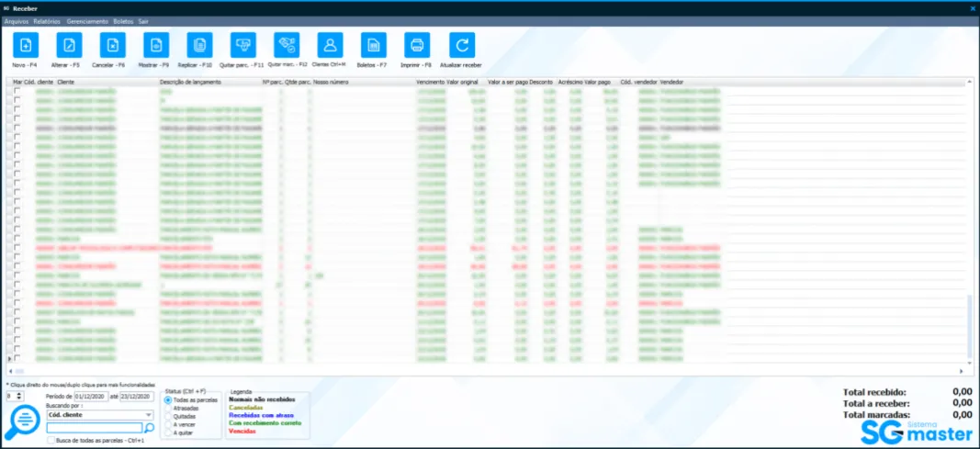Click the large blue magnifier search icon
This screenshot has width=980, height=449.
[22, 421]
